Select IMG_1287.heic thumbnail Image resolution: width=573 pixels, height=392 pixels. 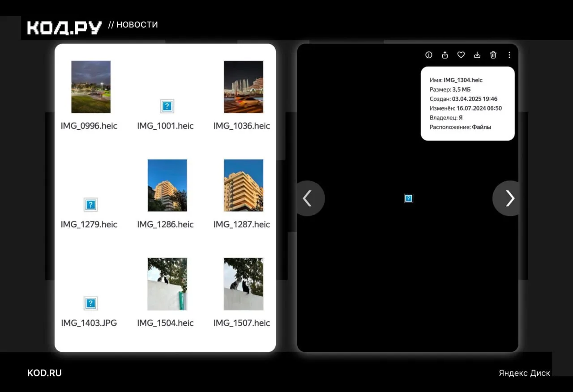point(244,185)
